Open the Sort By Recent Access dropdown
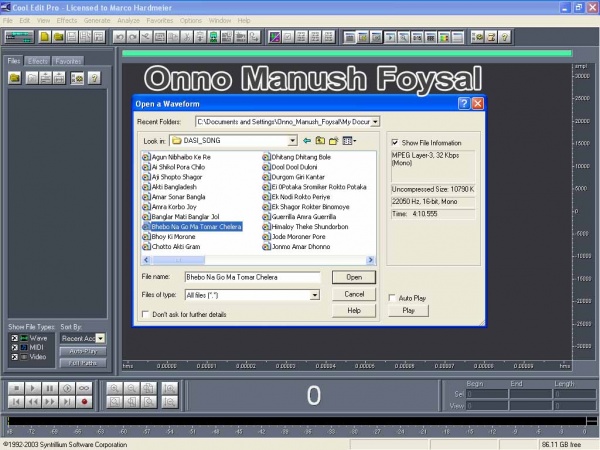 pyautogui.click(x=100, y=338)
